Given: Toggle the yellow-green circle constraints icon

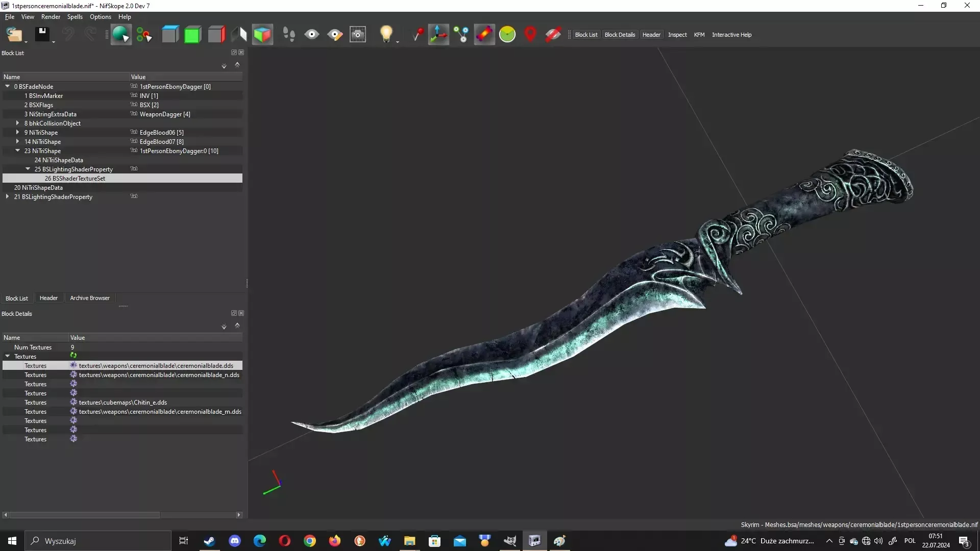Looking at the screenshot, I should click(x=507, y=35).
